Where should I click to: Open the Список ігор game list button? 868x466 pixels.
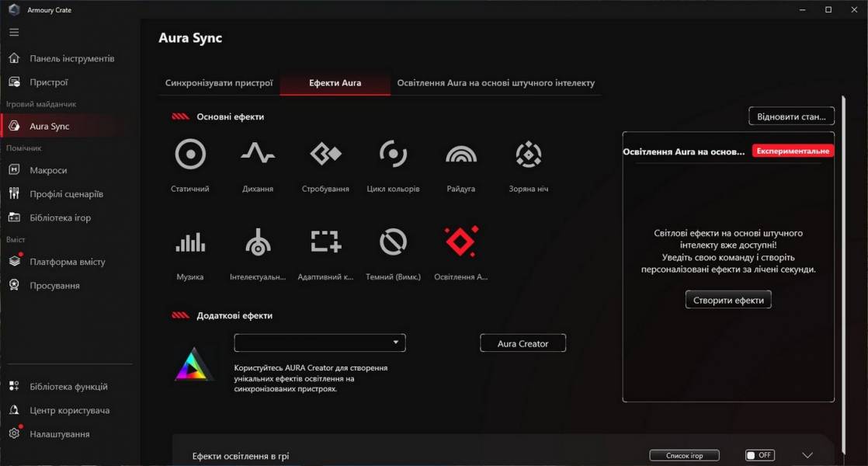(684, 455)
